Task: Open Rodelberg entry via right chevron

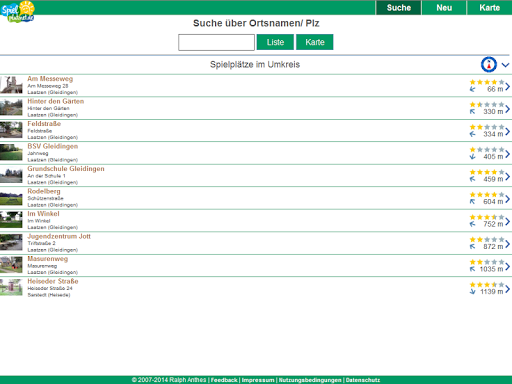Action: tap(507, 199)
